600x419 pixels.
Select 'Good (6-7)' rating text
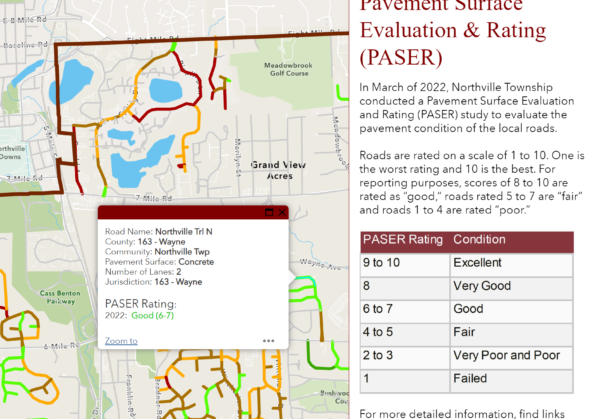coord(152,315)
